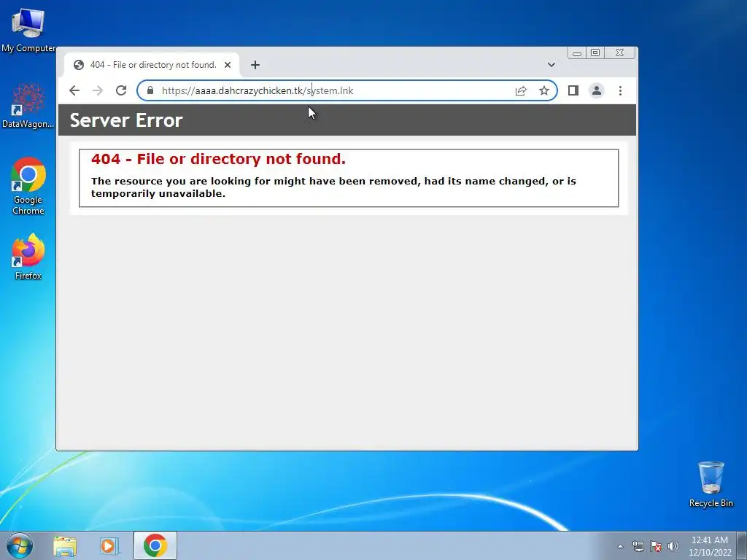The width and height of the screenshot is (747, 560).
Task: Expand the tab search chevron
Action: pyautogui.click(x=551, y=65)
